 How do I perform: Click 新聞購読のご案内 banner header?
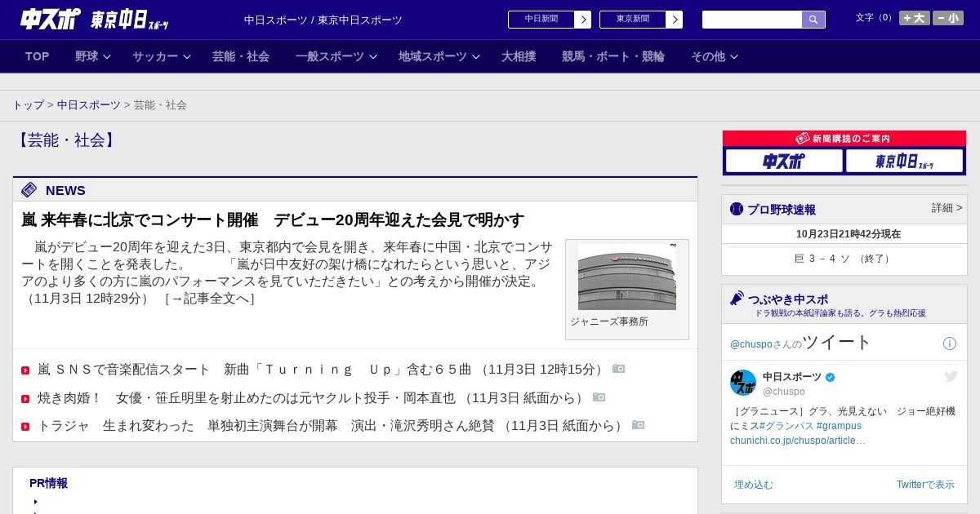[844, 139]
